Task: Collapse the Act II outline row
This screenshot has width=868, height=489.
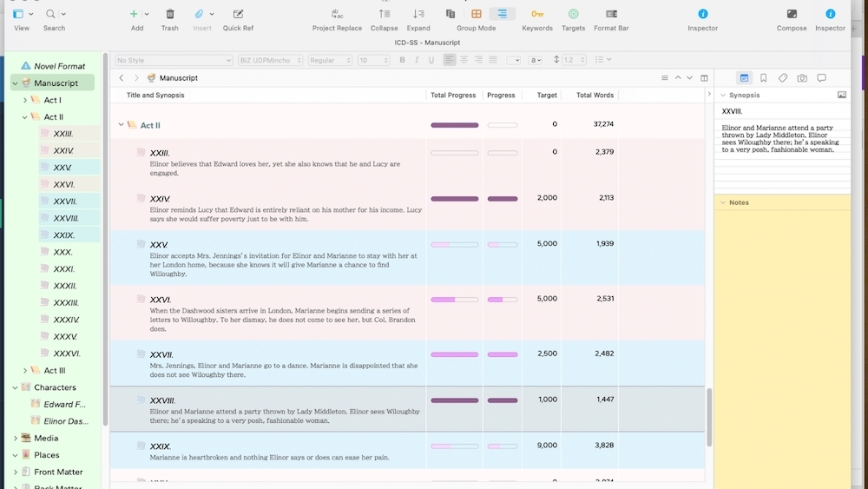Action: click(x=121, y=125)
